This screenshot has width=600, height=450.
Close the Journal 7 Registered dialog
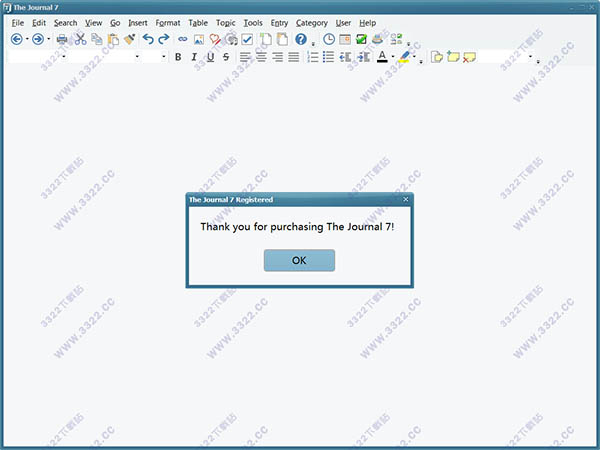click(x=406, y=199)
